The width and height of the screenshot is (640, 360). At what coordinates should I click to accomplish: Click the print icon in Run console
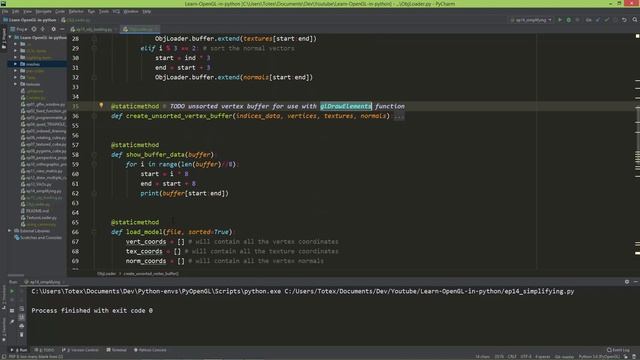coord(21,326)
